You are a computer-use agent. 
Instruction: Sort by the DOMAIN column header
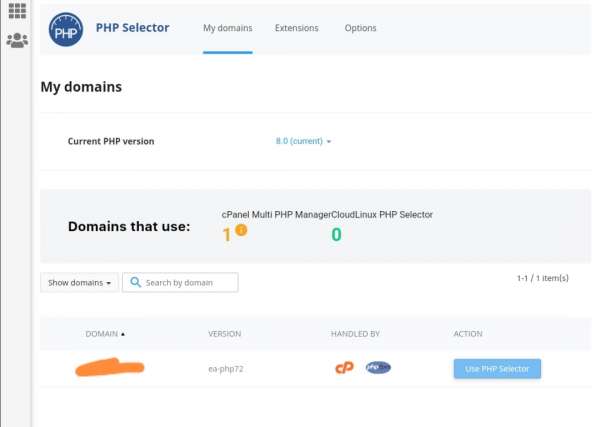[105, 334]
